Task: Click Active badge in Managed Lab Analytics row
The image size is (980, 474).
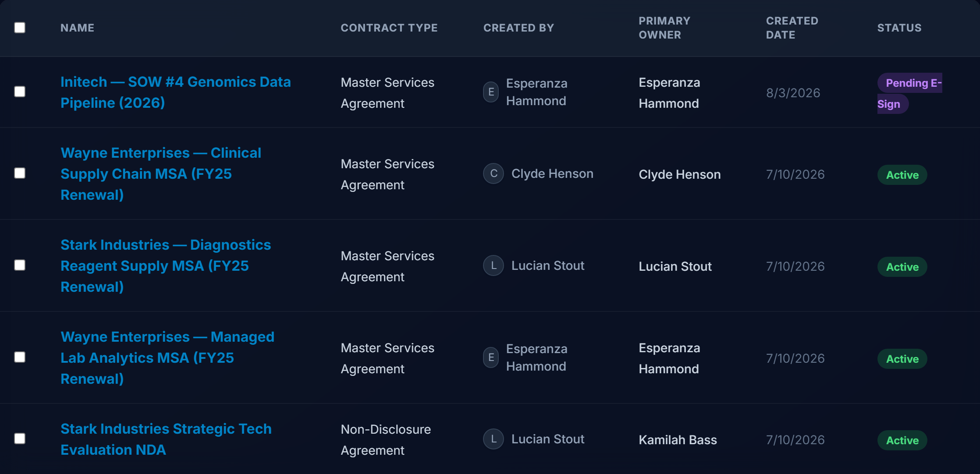Action: (x=902, y=359)
